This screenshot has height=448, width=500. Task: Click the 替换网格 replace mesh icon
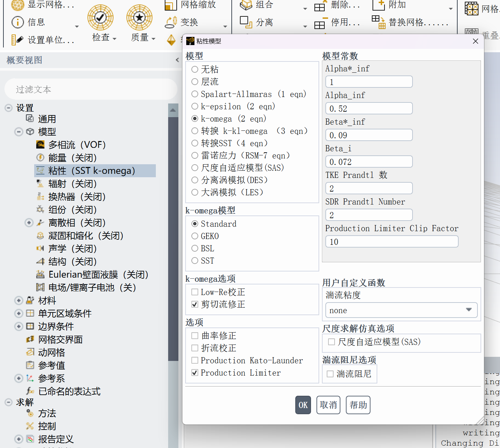[379, 22]
